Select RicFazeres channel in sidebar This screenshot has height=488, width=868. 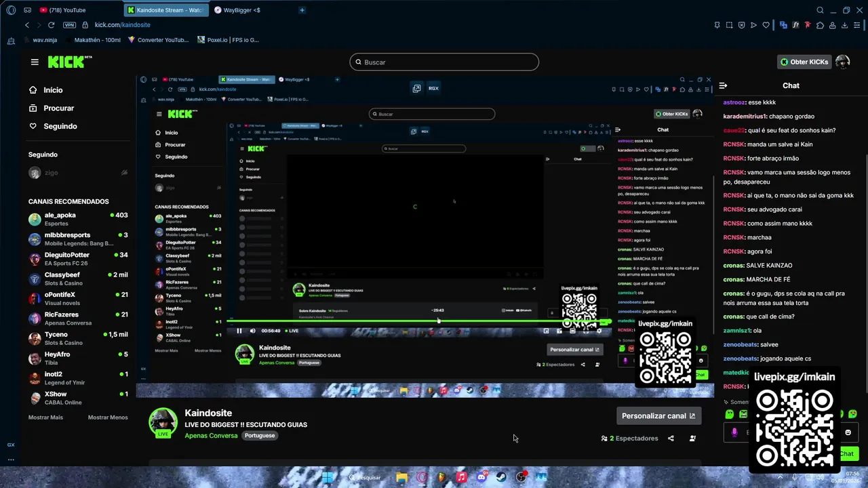pyautogui.click(x=78, y=319)
